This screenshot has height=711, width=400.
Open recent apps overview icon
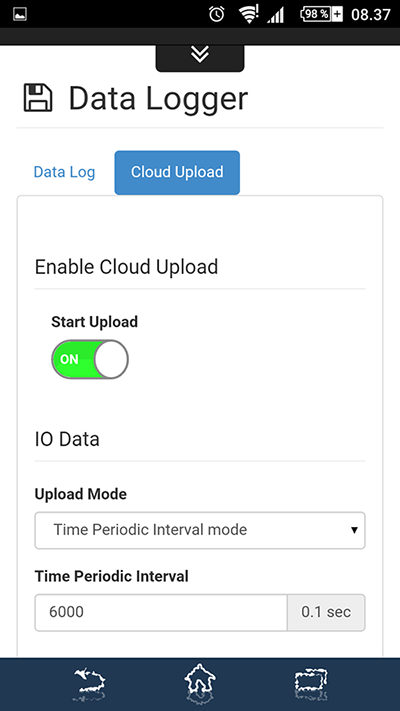click(311, 683)
